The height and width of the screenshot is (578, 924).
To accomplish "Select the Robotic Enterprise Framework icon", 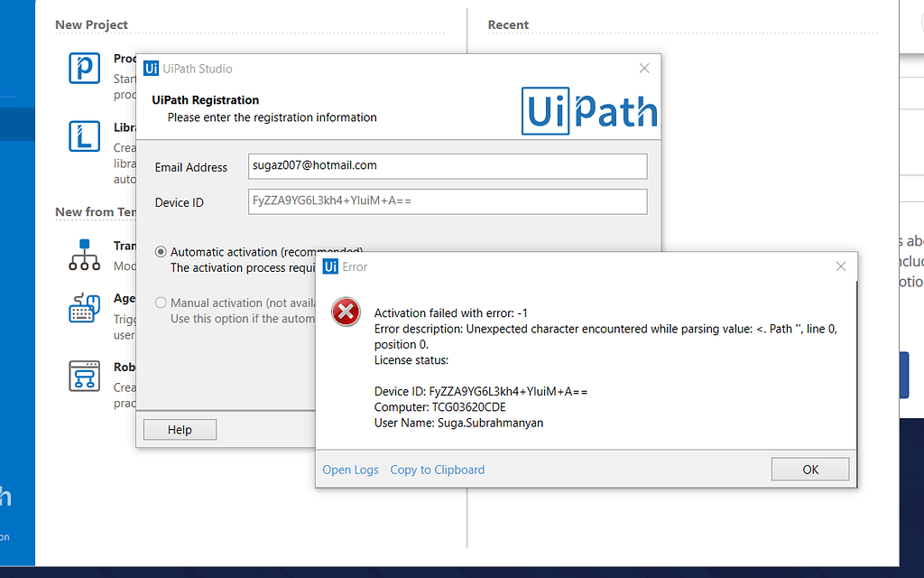I will pyautogui.click(x=84, y=376).
